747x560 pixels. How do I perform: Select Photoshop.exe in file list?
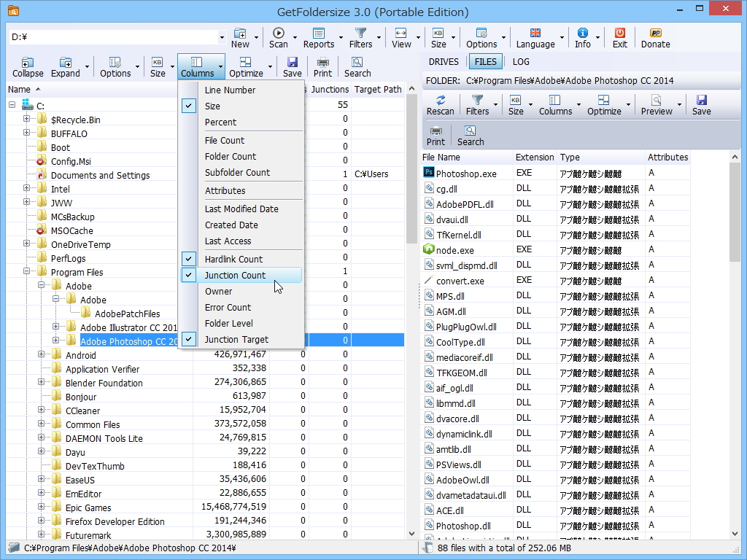pyautogui.click(x=465, y=174)
